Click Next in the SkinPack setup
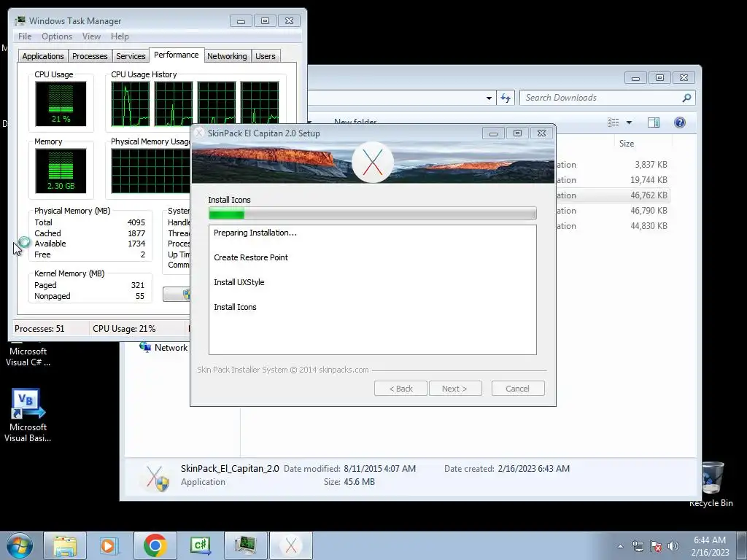 click(x=455, y=389)
